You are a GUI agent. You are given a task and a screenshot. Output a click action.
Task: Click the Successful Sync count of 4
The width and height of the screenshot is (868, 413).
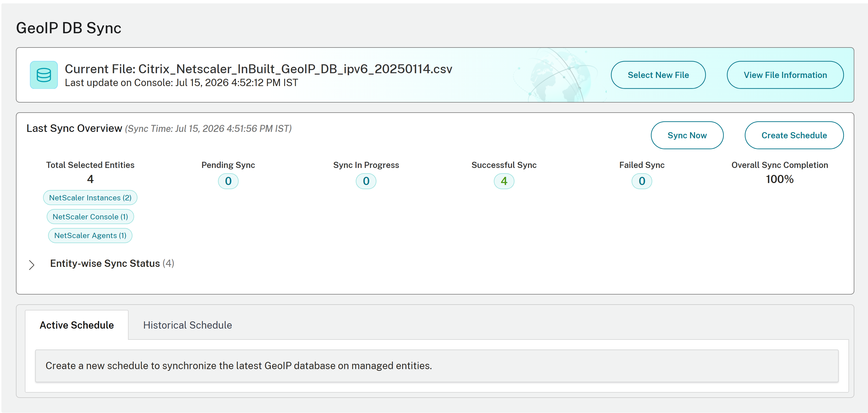[x=504, y=181]
